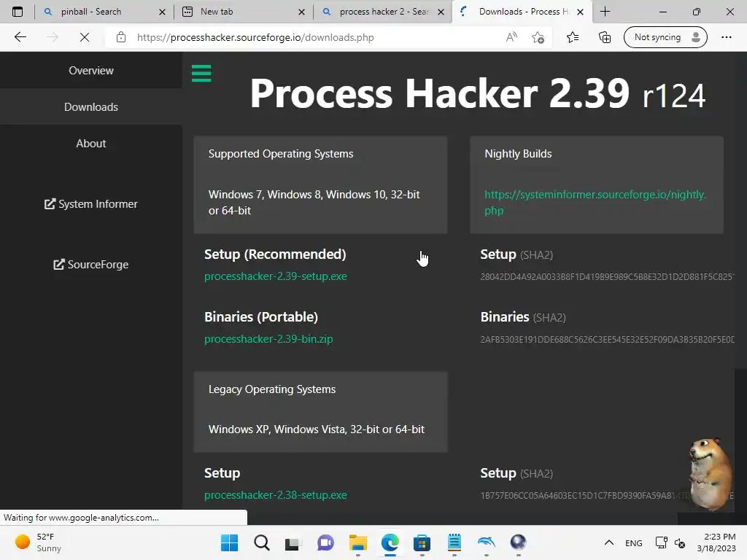Open Windows taskbar Search

pyautogui.click(x=262, y=542)
